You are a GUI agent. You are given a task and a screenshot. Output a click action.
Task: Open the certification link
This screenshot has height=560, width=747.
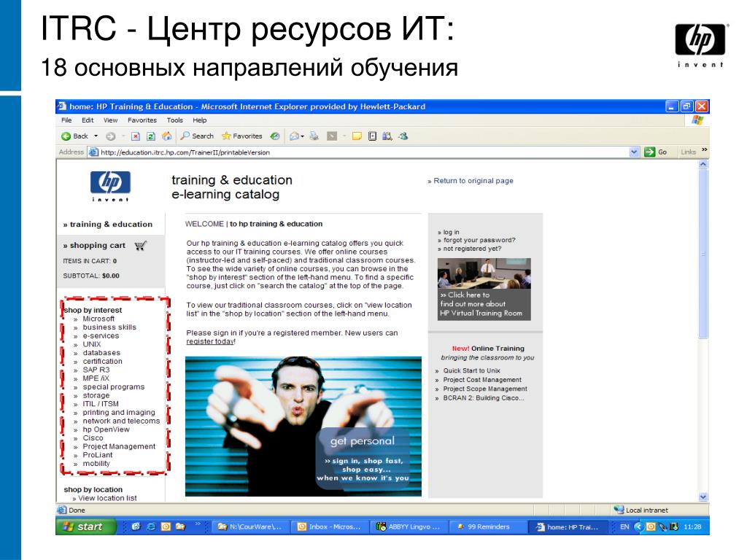coord(102,362)
